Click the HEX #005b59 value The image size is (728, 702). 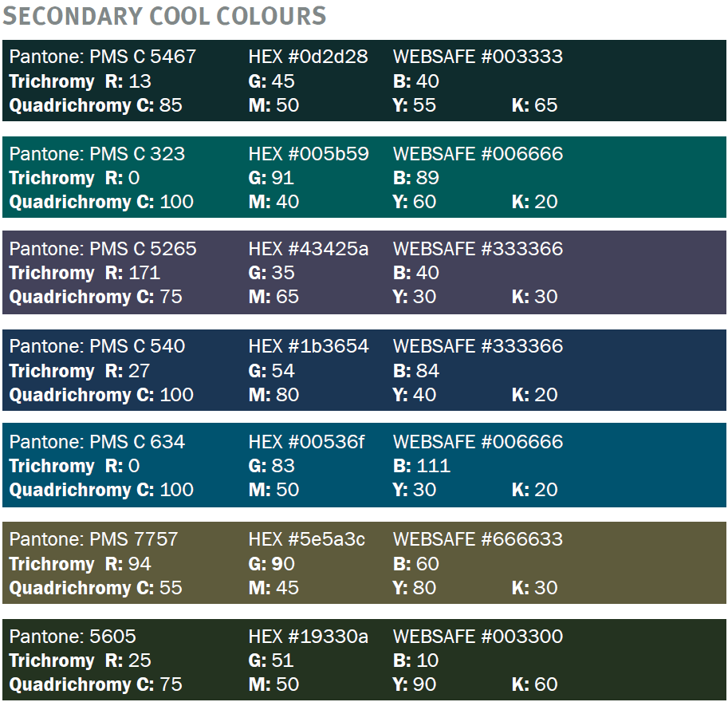(309, 154)
